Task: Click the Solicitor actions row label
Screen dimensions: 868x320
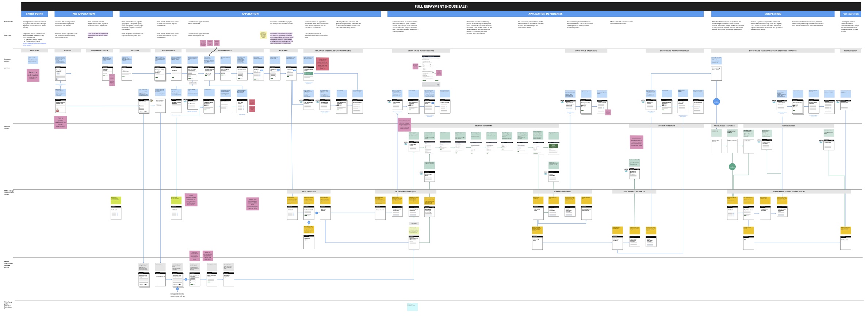Action: pos(7,127)
